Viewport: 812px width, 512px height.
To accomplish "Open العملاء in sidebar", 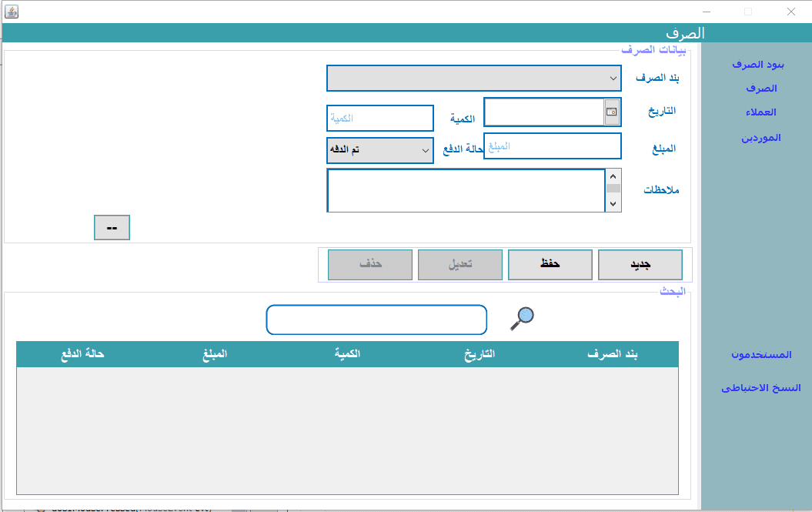I will [760, 112].
